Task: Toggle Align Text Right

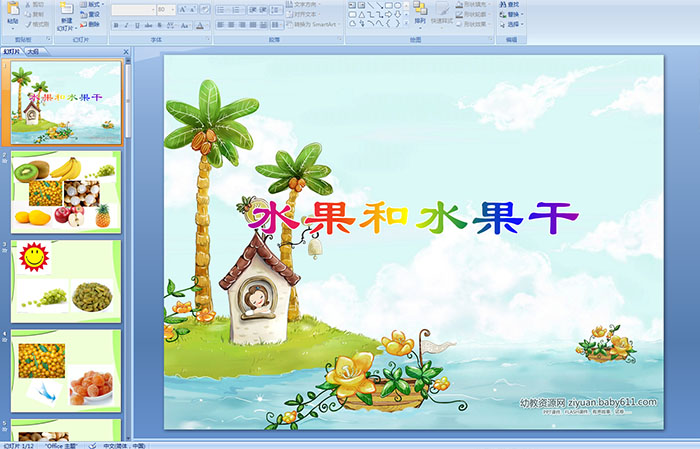Action: point(242,25)
